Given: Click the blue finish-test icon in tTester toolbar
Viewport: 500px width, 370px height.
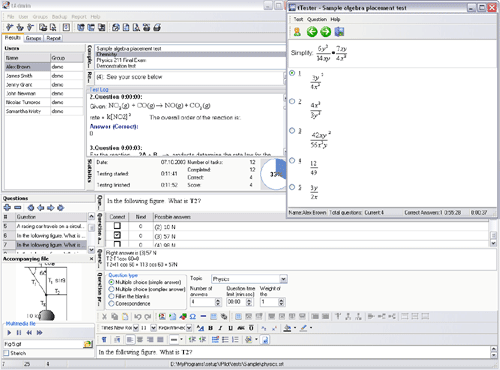Looking at the screenshot, I should pos(339,32).
